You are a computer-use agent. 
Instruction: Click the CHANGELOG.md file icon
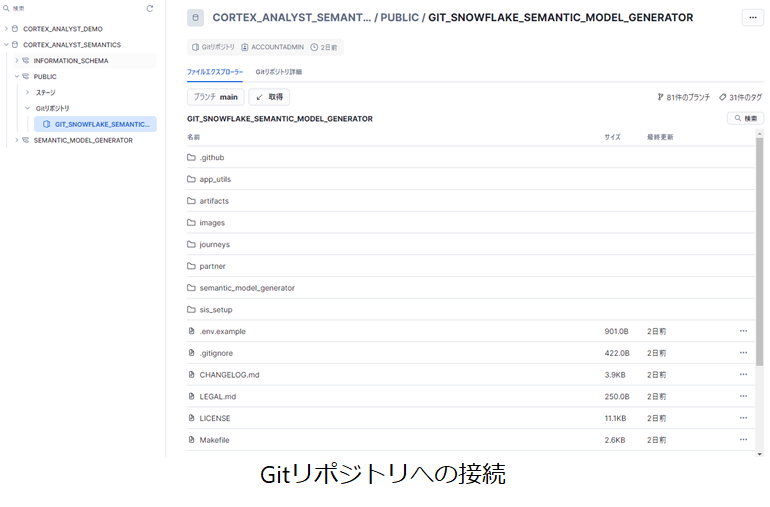(192, 374)
